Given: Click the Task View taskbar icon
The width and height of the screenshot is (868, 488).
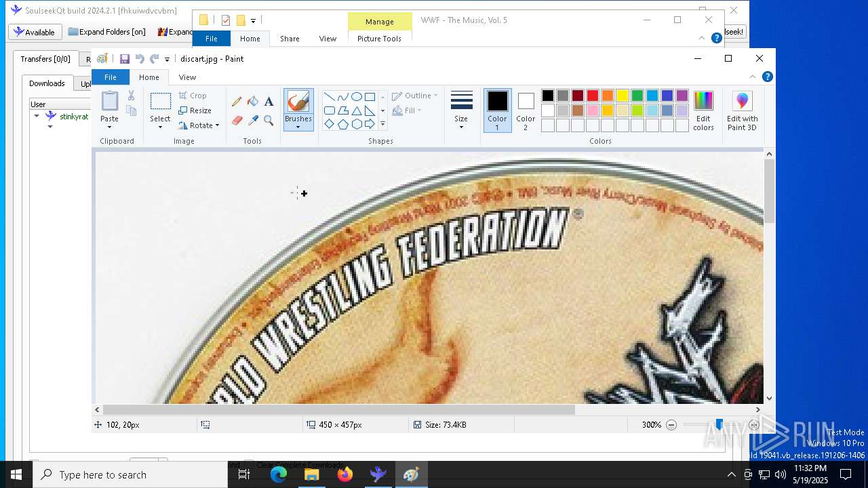Looking at the screenshot, I should click(x=244, y=474).
